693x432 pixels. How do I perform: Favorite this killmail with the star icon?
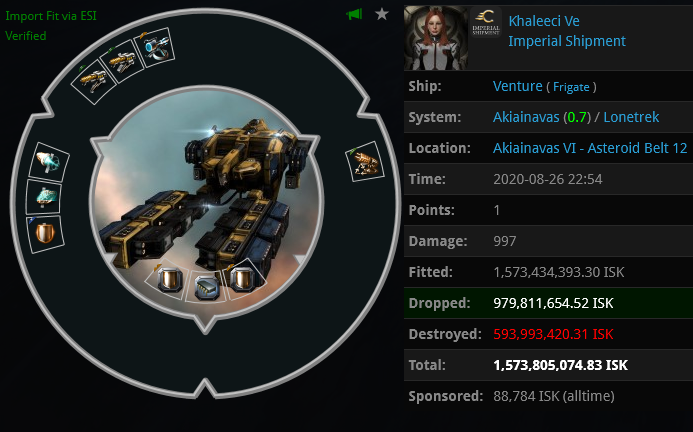tap(381, 14)
